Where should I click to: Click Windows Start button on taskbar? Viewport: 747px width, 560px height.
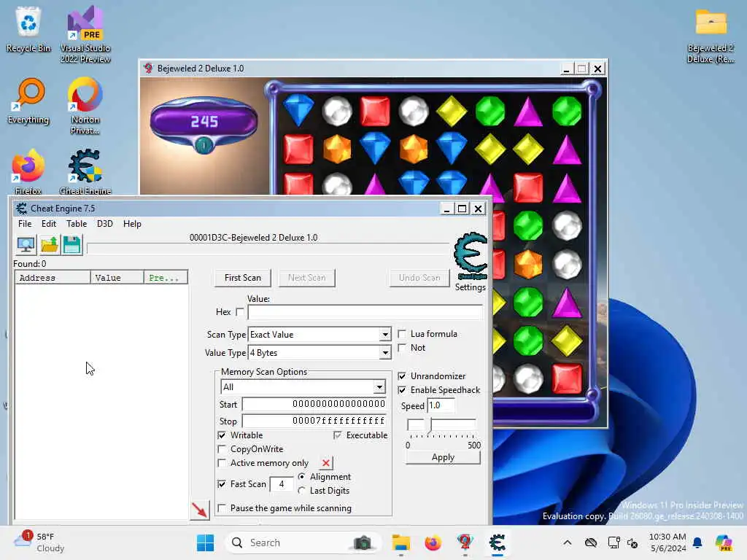(205, 542)
